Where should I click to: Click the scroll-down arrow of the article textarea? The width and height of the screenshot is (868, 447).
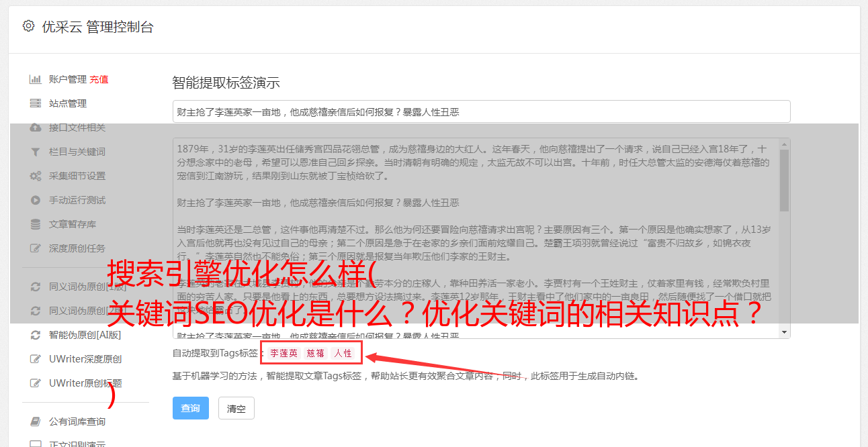[x=785, y=332]
